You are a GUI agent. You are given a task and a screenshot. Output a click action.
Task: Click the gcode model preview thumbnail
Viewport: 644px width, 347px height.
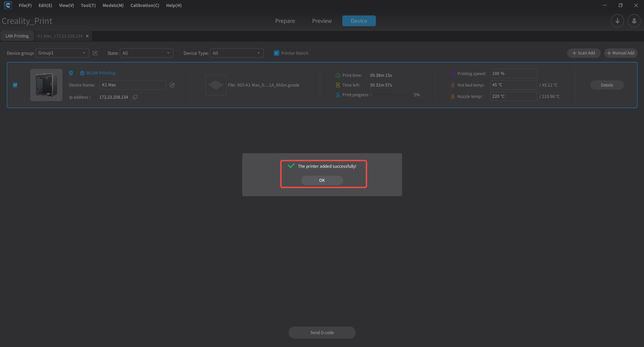click(216, 85)
